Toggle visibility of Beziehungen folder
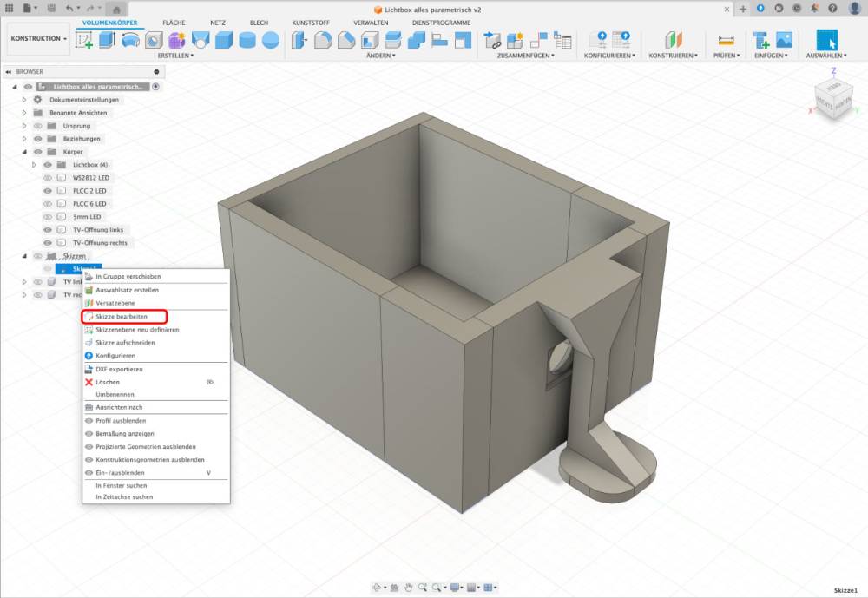868x598 pixels. 37,139
